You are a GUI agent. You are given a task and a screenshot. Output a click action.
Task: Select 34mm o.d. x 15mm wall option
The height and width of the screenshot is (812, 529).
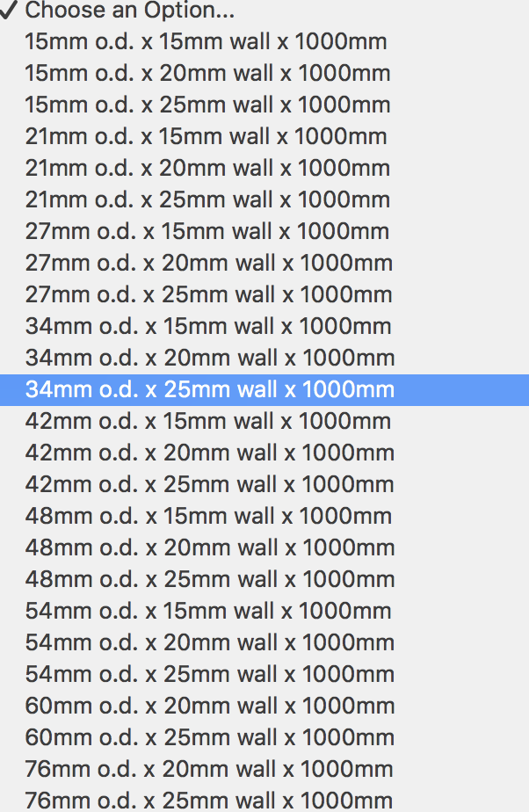(x=209, y=326)
